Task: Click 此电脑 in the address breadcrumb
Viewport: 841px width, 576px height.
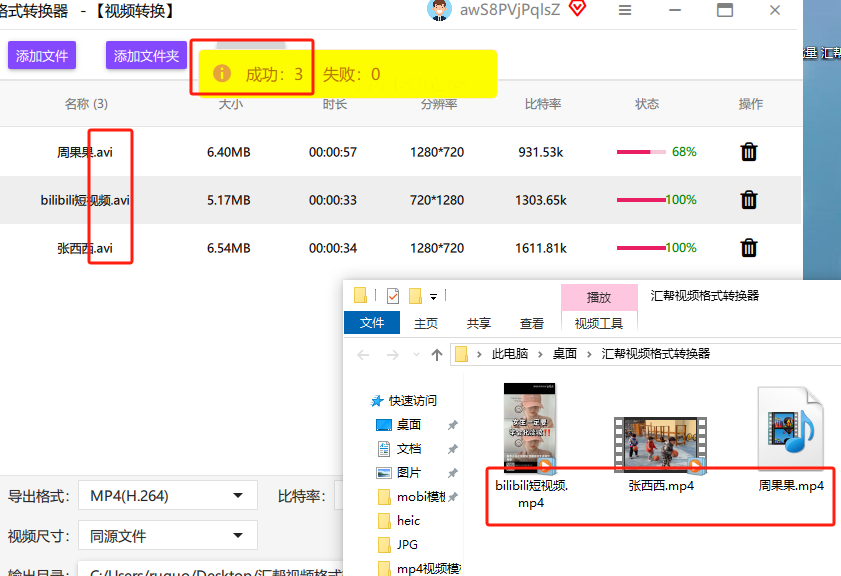Action: click(x=510, y=354)
